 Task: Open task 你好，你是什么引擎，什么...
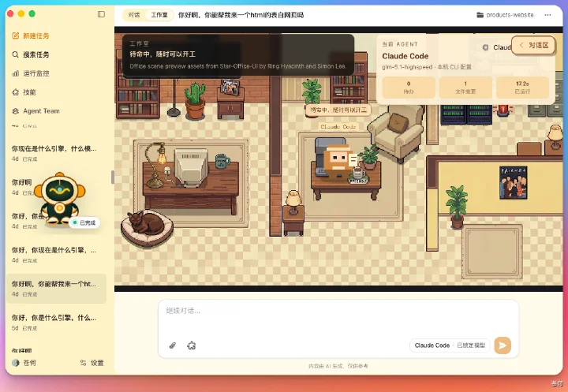56,322
